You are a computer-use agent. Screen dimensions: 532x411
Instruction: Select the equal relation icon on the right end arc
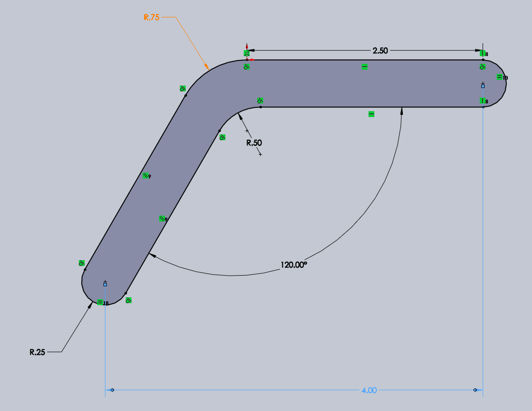(x=500, y=77)
